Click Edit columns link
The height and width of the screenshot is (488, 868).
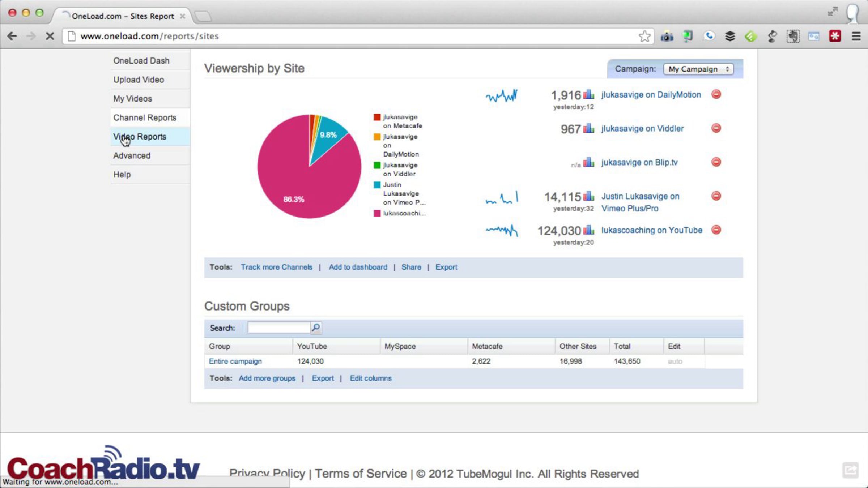coord(370,378)
